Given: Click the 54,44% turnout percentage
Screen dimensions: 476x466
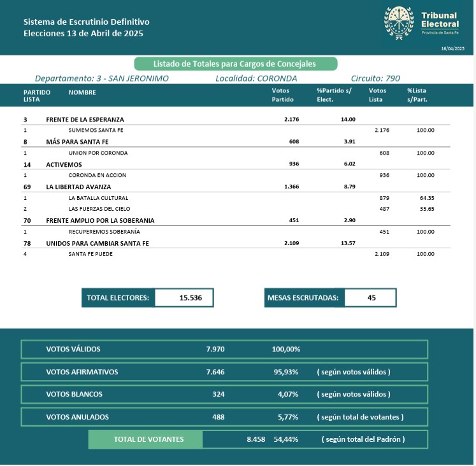Looking at the screenshot, I should pyautogui.click(x=286, y=439).
